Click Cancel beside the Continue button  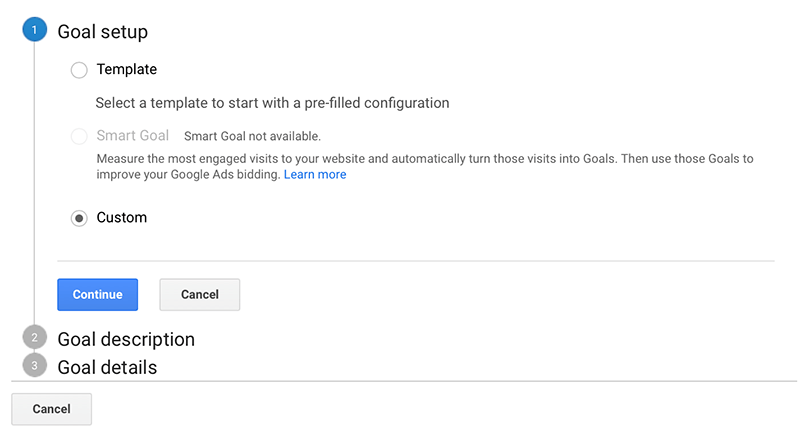click(x=199, y=294)
